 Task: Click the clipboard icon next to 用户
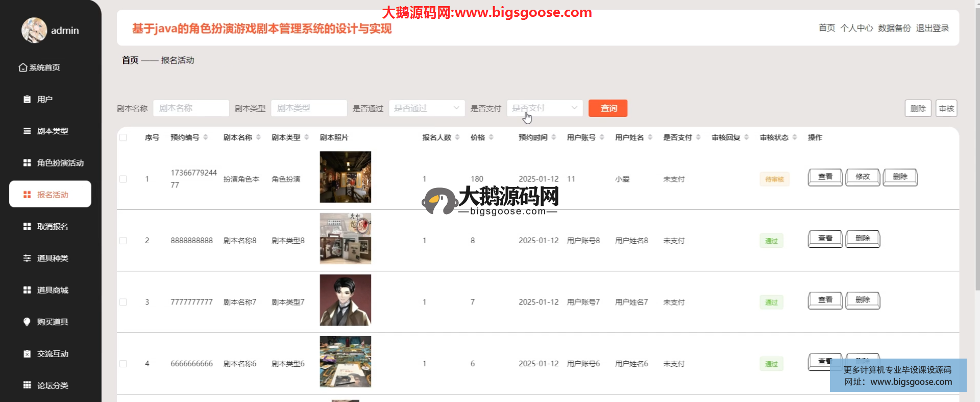click(27, 99)
